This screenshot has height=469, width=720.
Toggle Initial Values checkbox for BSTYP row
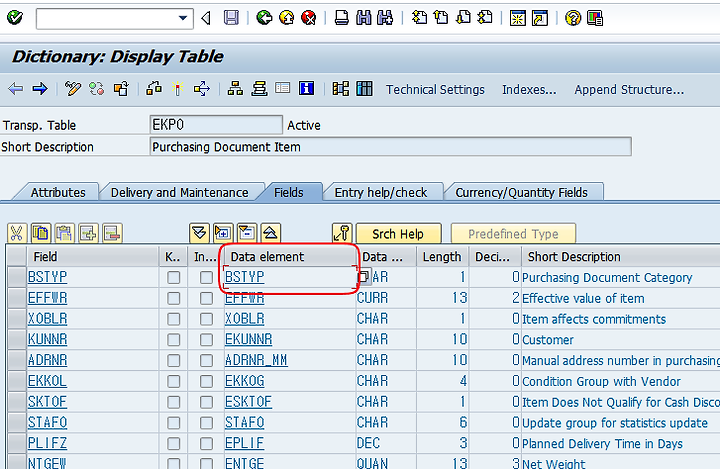(x=206, y=277)
